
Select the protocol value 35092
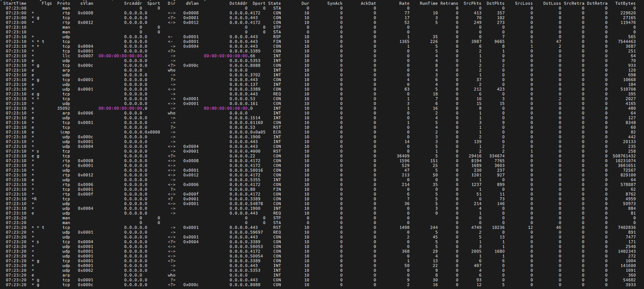click(64, 108)
